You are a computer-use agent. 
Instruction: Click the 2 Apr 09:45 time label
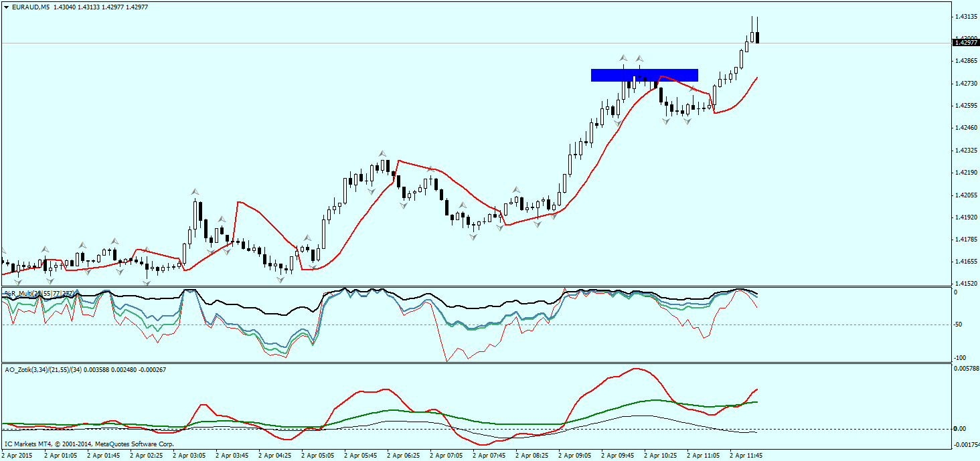pyautogui.click(x=617, y=455)
